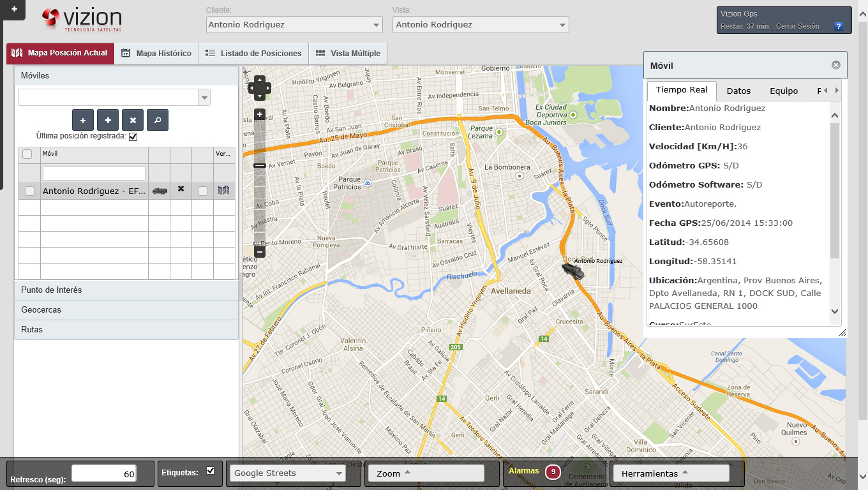
Task: Expand the Punto de Interés section
Action: click(126, 290)
